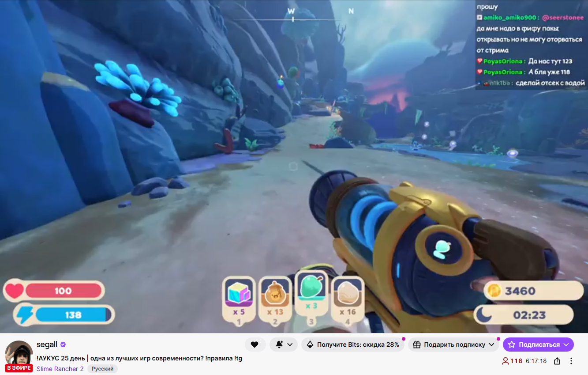Screen dimensions: 588x375
Task: Click the red heart health icon
Action: (x=15, y=291)
